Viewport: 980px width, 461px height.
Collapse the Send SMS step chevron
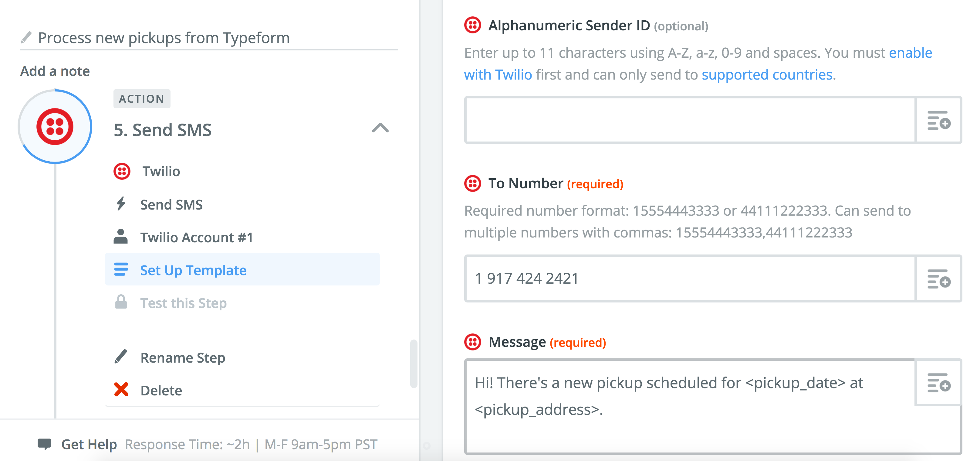point(380,128)
